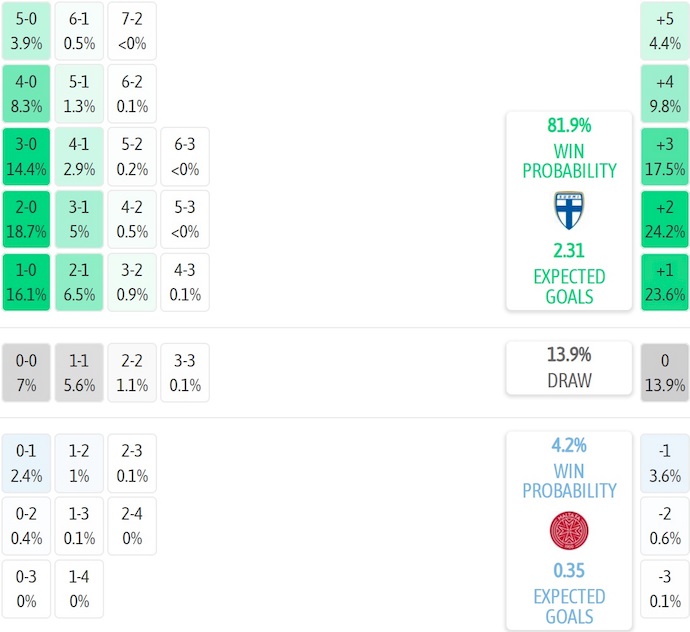This screenshot has width=690, height=632.
Task: Click the +1 goal margin tile
Action: tap(665, 283)
